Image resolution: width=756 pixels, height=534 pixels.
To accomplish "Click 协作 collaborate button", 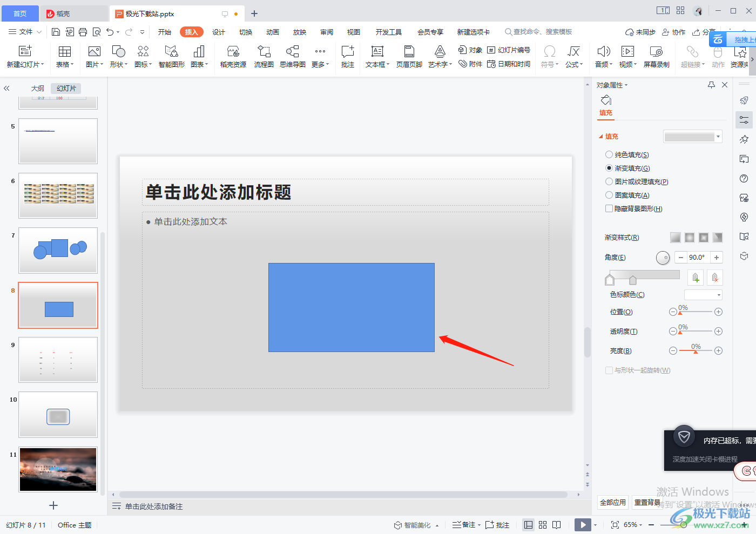I will 674,32.
